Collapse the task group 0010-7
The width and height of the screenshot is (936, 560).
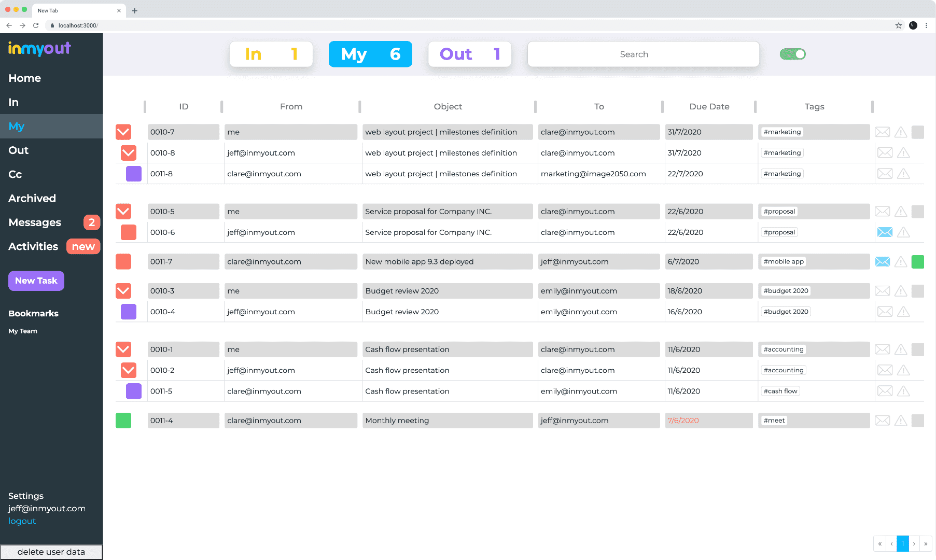(x=123, y=132)
